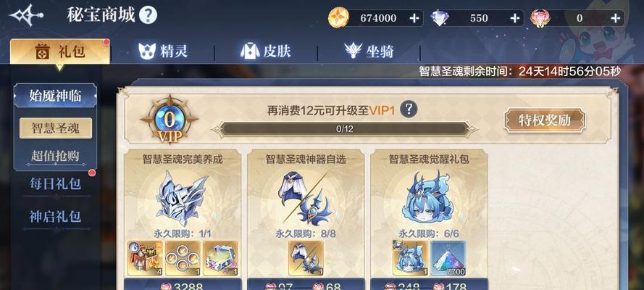Expand the 始魔神临 sidebar category
Screen dimensions: 644x290
(55, 95)
